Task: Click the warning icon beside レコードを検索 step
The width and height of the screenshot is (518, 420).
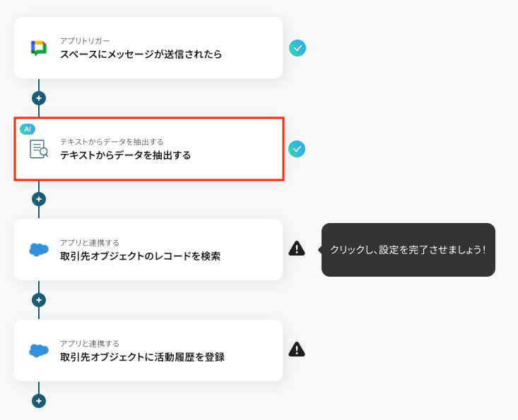Action: tap(297, 248)
